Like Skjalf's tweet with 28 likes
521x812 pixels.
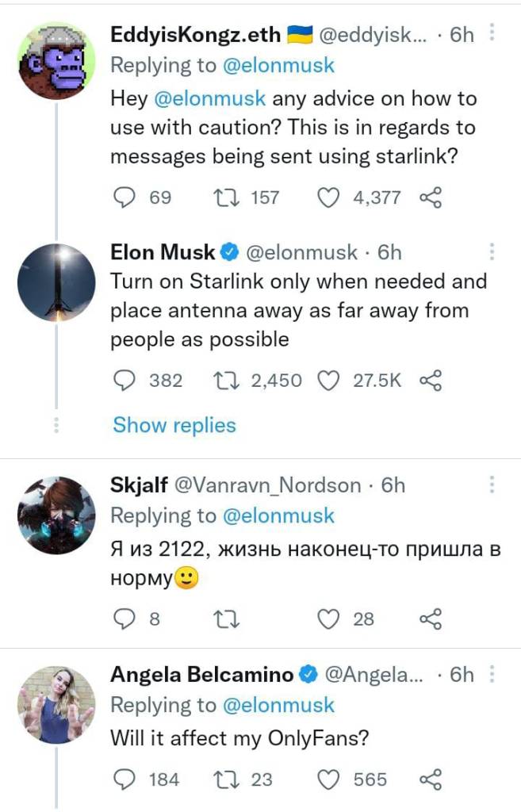click(x=328, y=619)
